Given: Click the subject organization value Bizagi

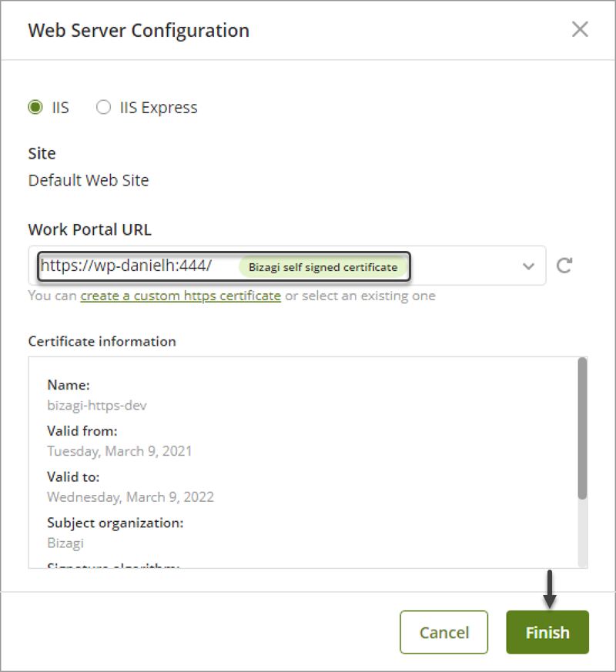Looking at the screenshot, I should [65, 543].
